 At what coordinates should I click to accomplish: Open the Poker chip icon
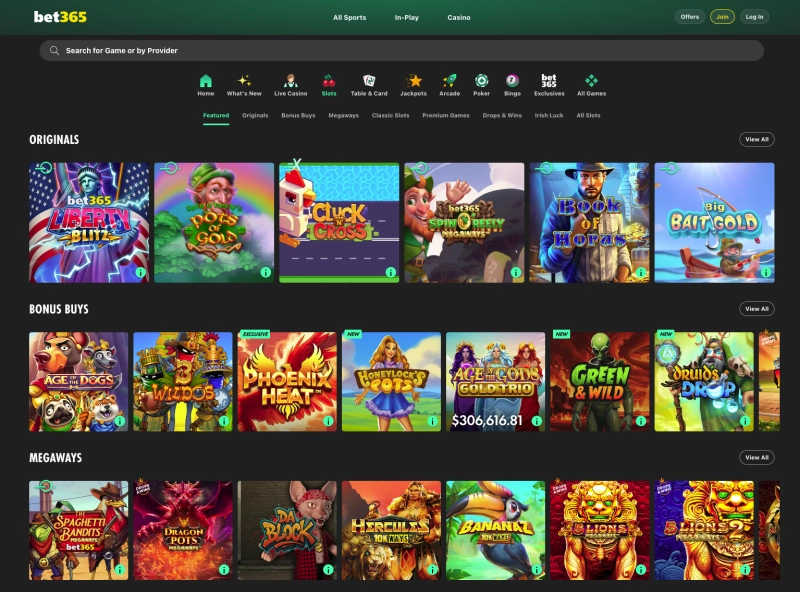482,81
